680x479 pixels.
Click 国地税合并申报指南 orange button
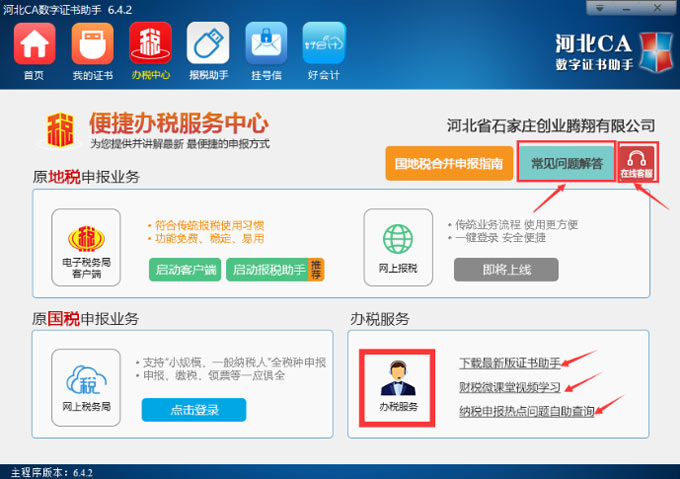point(449,163)
